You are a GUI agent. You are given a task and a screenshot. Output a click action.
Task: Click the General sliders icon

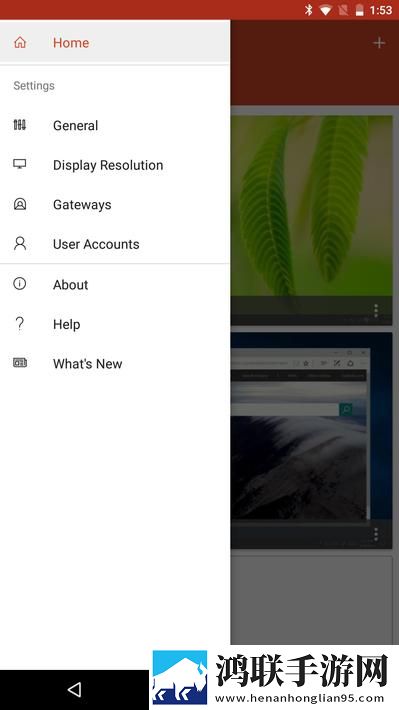click(19, 125)
